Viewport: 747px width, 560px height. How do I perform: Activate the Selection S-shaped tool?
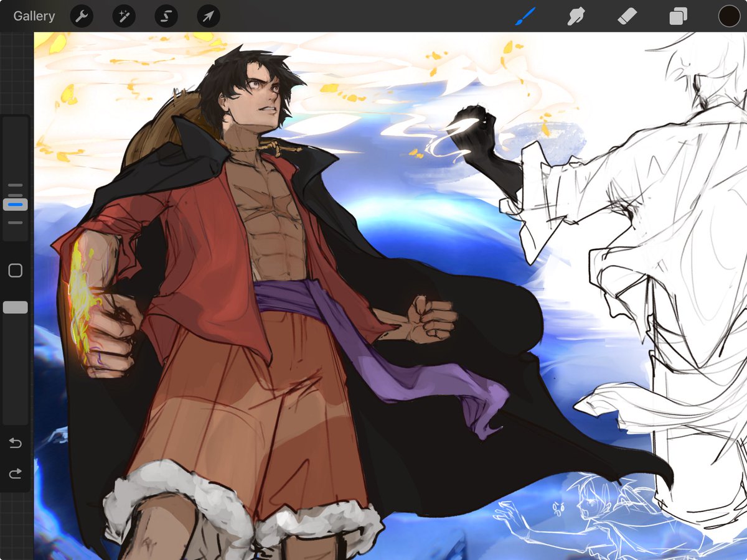point(166,16)
